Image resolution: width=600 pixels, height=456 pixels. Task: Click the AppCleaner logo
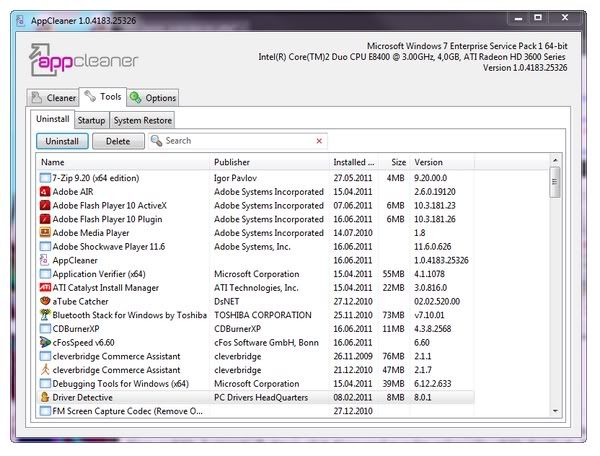[x=83, y=60]
